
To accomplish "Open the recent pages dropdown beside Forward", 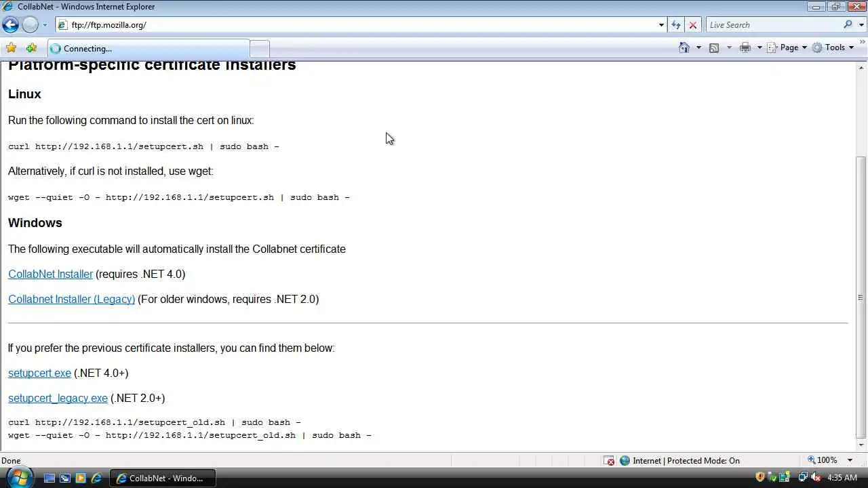I will tap(45, 25).
